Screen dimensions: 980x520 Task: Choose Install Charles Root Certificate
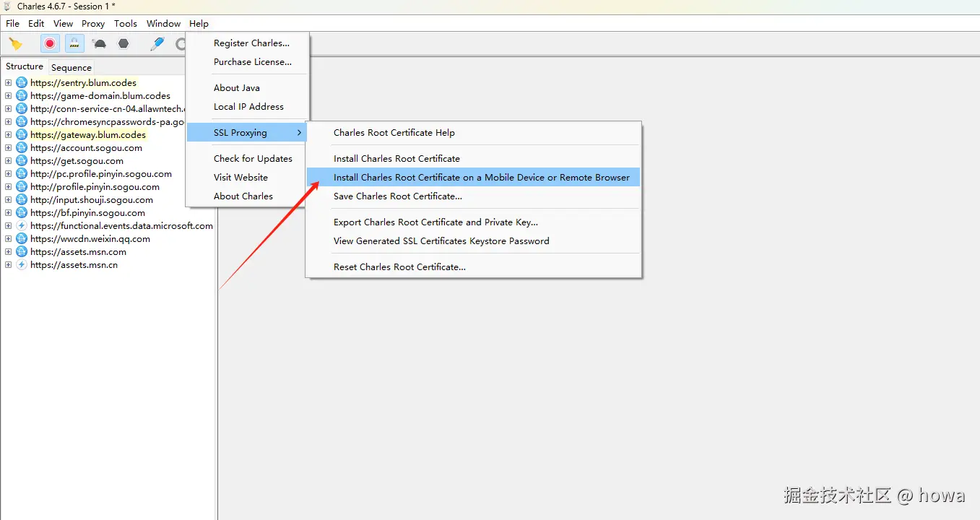tap(474, 159)
